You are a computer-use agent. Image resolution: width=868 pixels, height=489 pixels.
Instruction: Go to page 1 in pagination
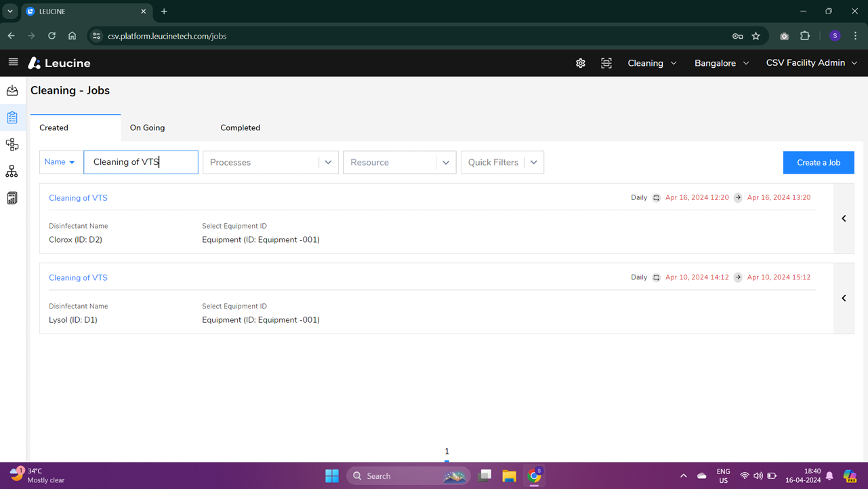[447, 452]
